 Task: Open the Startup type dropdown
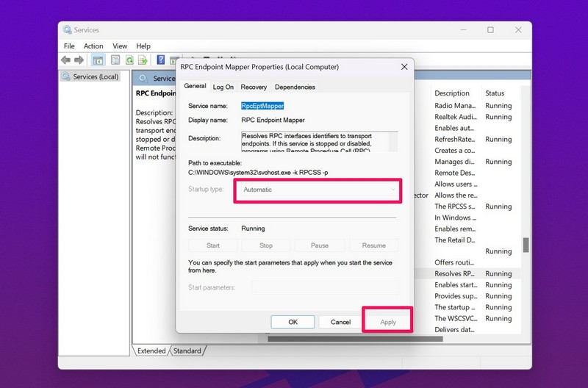[318, 190]
